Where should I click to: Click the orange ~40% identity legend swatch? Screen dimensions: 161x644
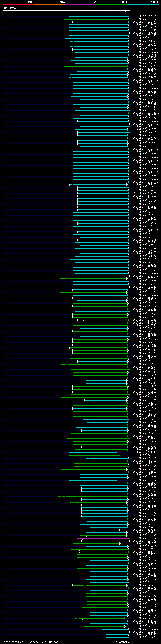coord(49,5)
